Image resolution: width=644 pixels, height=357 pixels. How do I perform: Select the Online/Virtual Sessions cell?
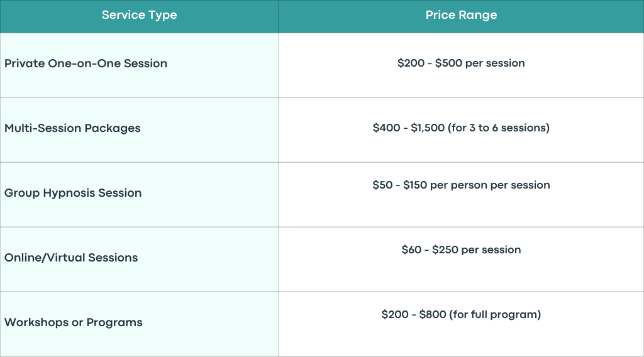point(139,260)
